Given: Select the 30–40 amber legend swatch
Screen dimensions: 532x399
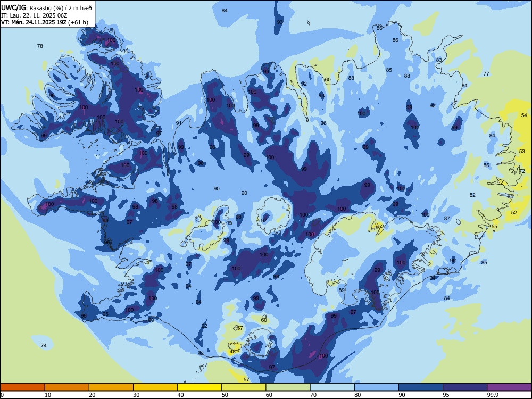Looking at the screenshot, I should coord(155,387).
